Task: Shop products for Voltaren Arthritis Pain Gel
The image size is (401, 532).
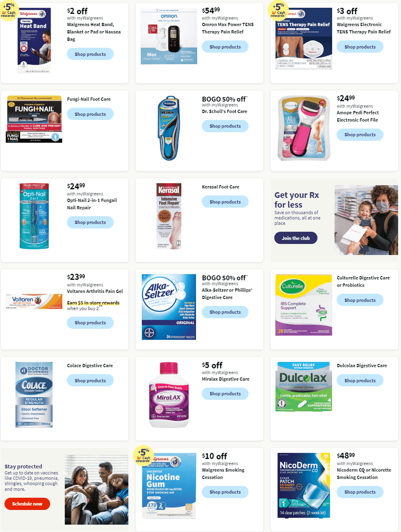Action: (x=90, y=323)
